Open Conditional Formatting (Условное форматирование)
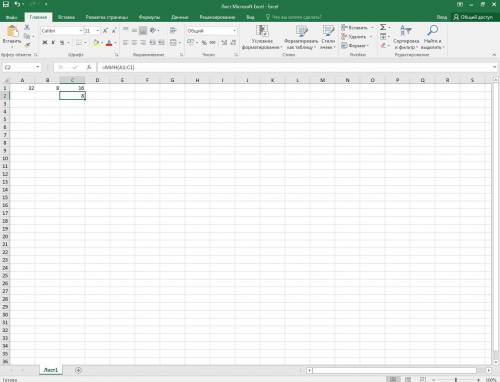The height and width of the screenshot is (382, 500). tap(262, 37)
